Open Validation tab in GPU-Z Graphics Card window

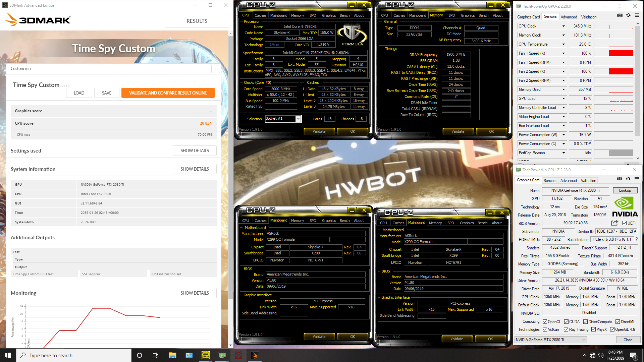[x=588, y=180]
